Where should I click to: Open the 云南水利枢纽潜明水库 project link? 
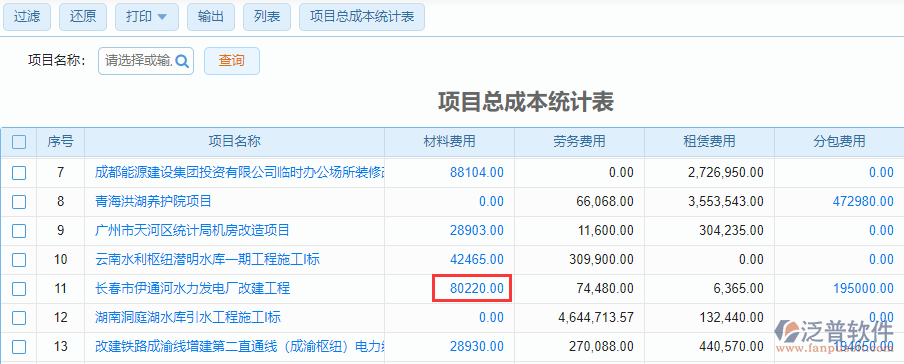coord(208,260)
